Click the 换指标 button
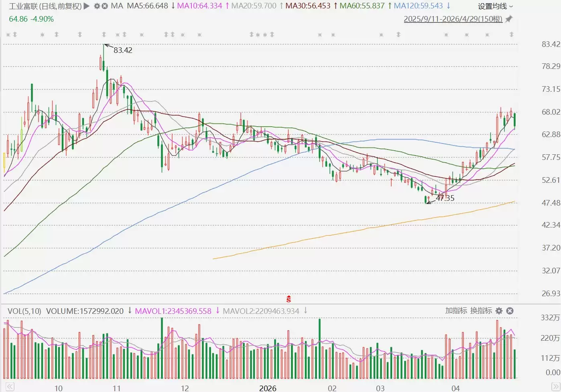561x392 pixels. tap(481, 311)
